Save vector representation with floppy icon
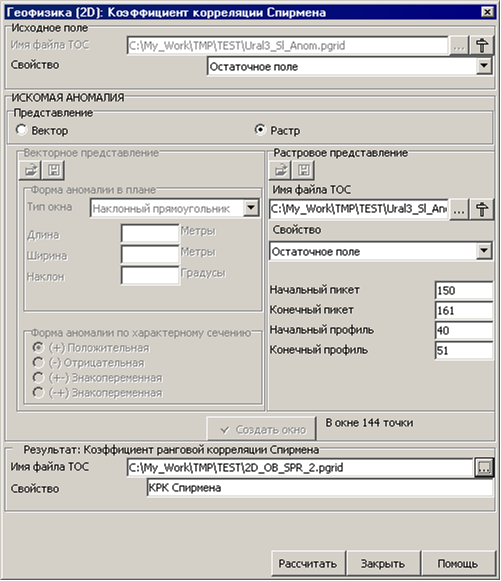The image size is (501, 581). point(54,170)
